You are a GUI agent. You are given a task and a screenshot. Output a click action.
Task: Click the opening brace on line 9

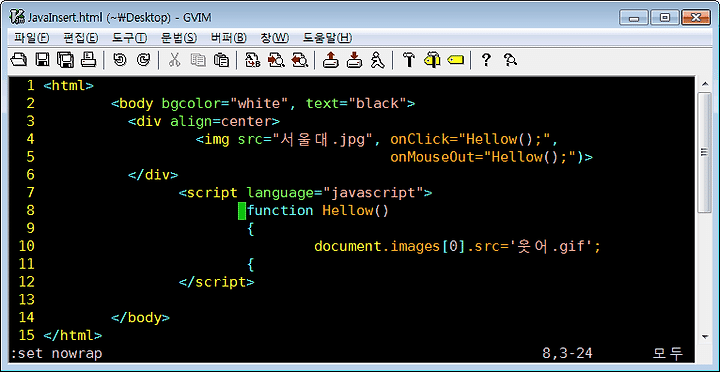(251, 229)
